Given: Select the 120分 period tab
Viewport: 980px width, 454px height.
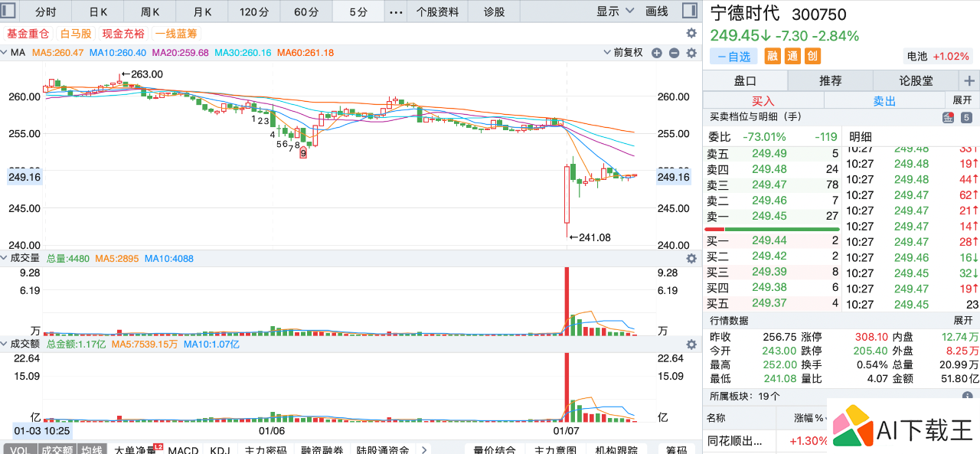Looking at the screenshot, I should [254, 11].
